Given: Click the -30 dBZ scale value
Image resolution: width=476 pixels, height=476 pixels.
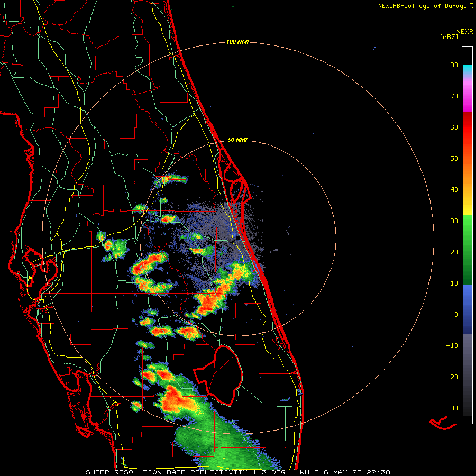Looking at the screenshot, I should 452,408.
